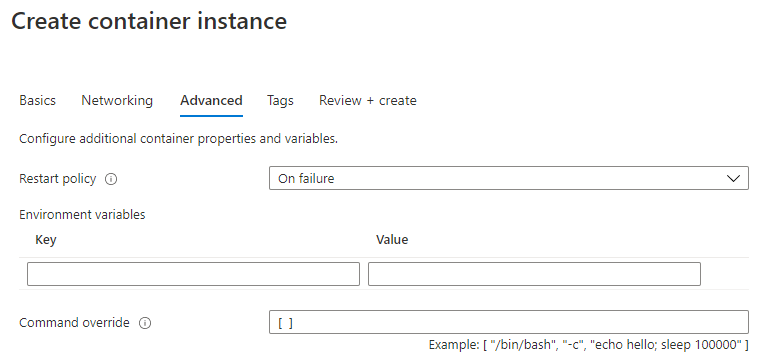765x363 pixels.
Task: Click the Command override info icon
Action: coord(145,323)
